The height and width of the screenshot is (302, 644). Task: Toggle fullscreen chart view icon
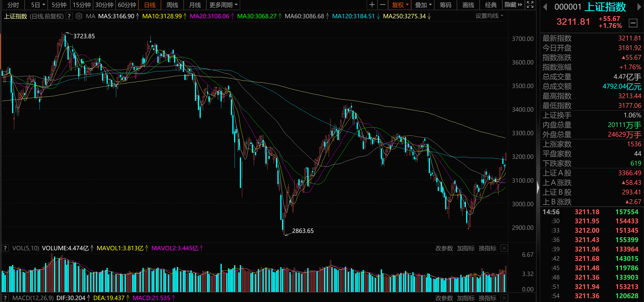530,5
